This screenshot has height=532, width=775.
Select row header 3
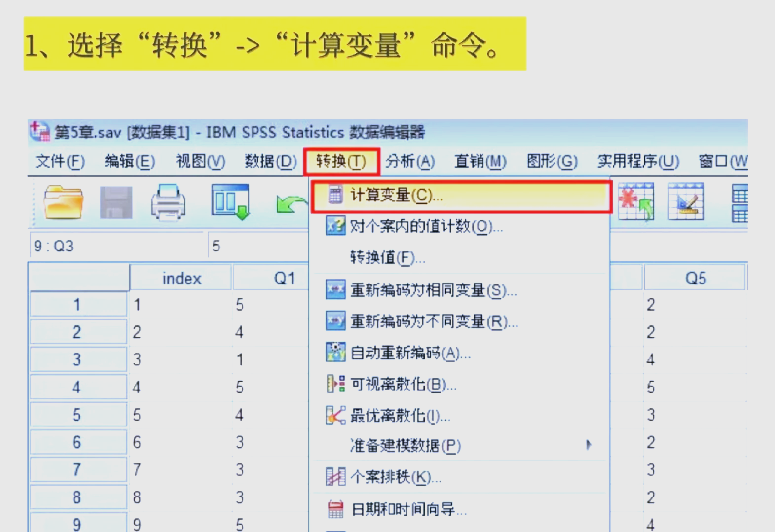coord(78,359)
